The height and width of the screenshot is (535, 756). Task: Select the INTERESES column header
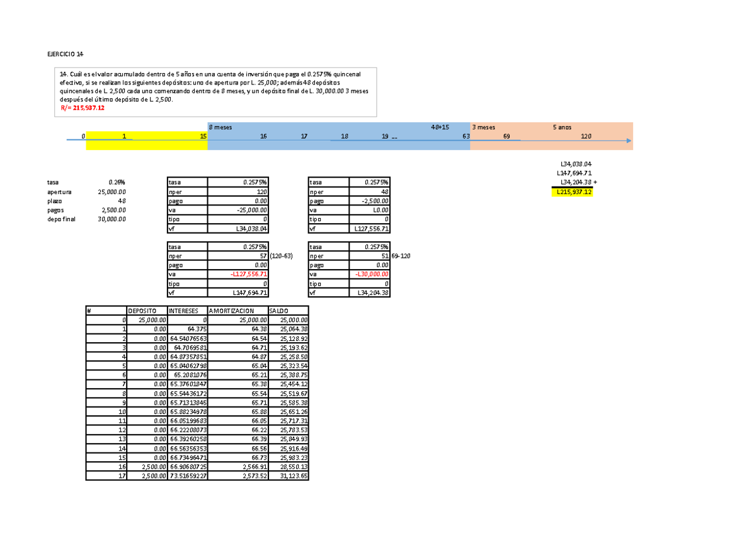[x=183, y=311]
